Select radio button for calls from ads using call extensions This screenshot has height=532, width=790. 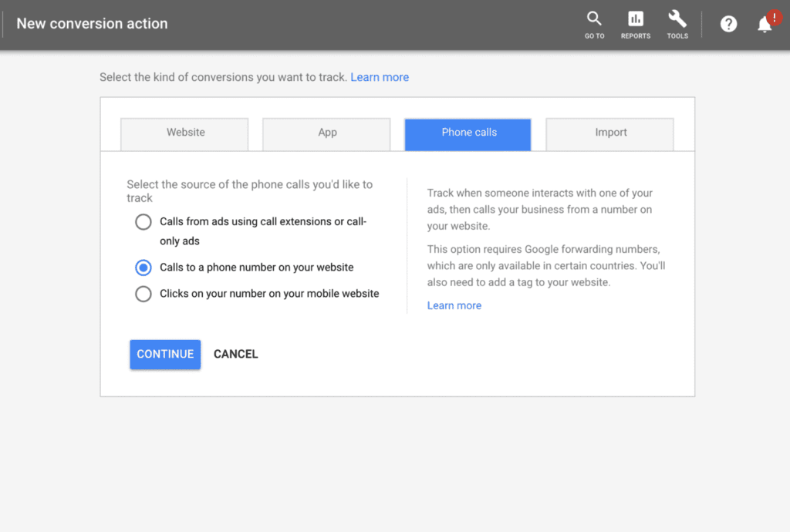point(143,222)
